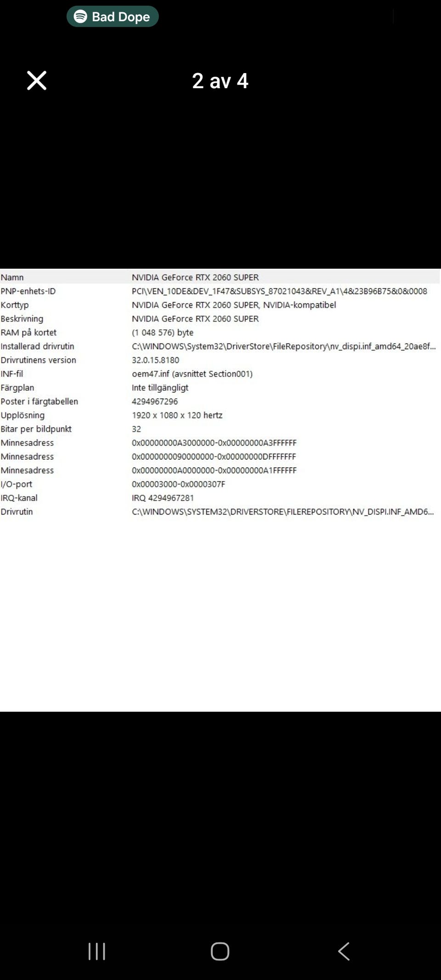Image resolution: width=441 pixels, height=980 pixels.
Task: Select the Upplösning label
Action: [x=23, y=415]
